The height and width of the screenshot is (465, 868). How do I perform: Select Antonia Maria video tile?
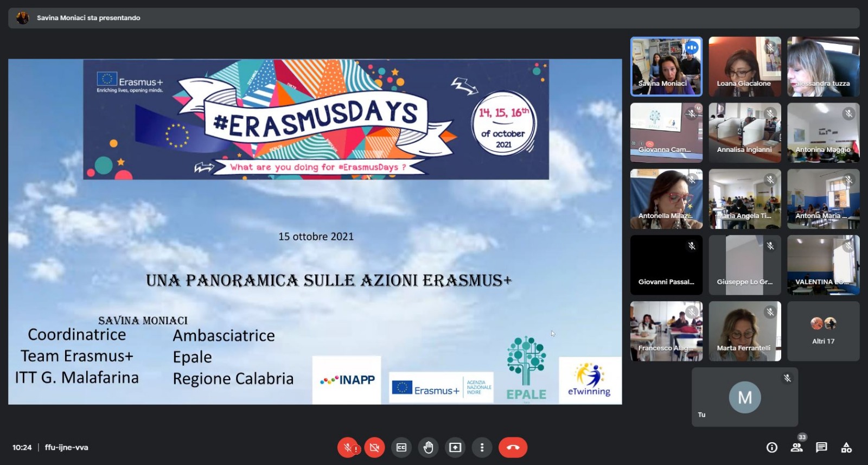point(824,199)
